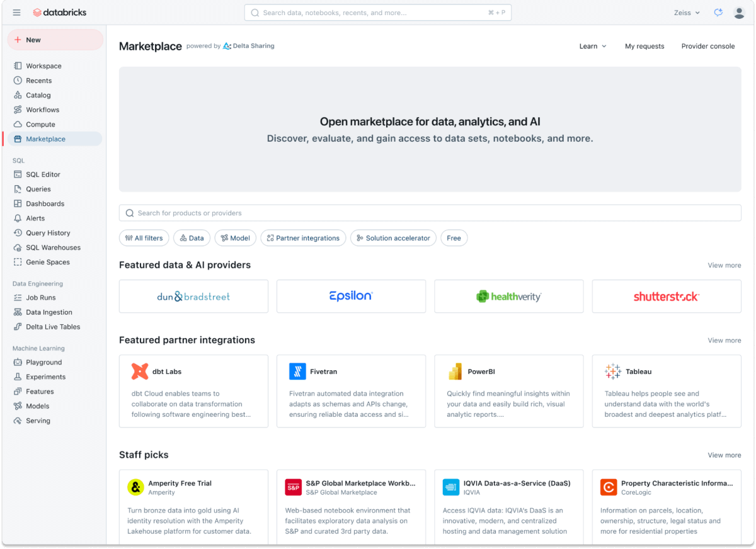The width and height of the screenshot is (756, 549).
Task: Open the S&P Global Marketplace Workbench listing
Action: click(351, 507)
